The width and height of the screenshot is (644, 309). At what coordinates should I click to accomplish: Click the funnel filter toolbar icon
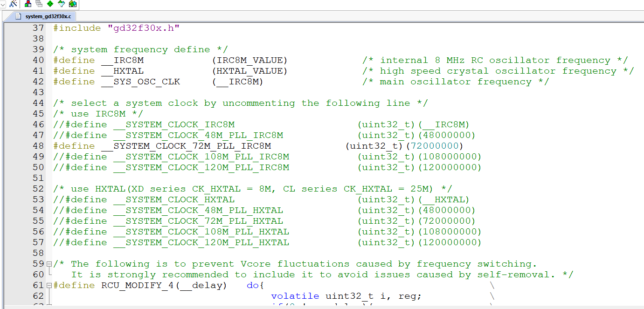tap(61, 4)
